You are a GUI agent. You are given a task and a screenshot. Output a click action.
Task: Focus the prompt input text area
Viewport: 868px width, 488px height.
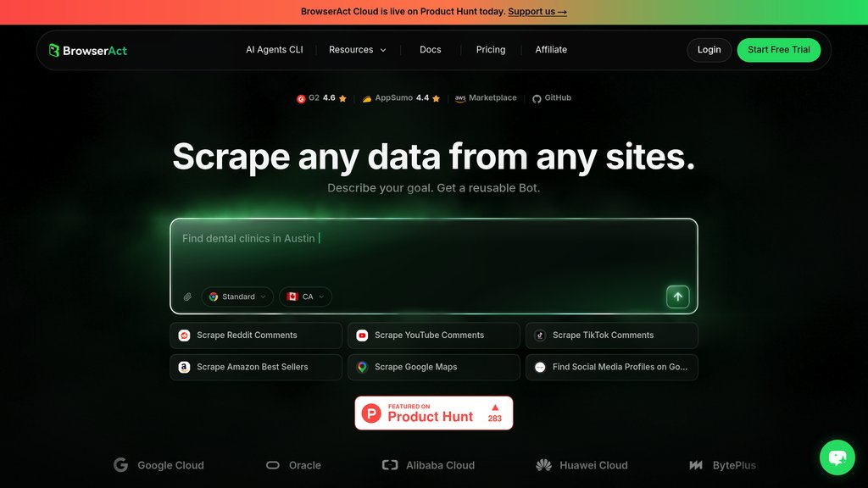pyautogui.click(x=433, y=252)
